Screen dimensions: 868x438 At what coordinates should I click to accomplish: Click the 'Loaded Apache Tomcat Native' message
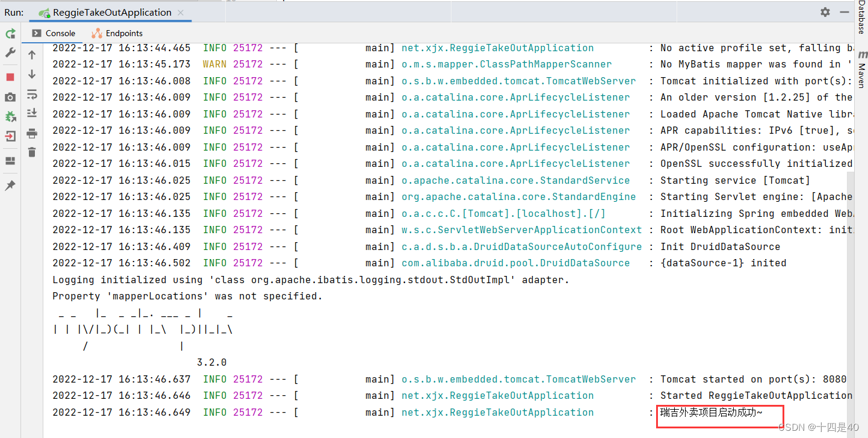click(757, 114)
